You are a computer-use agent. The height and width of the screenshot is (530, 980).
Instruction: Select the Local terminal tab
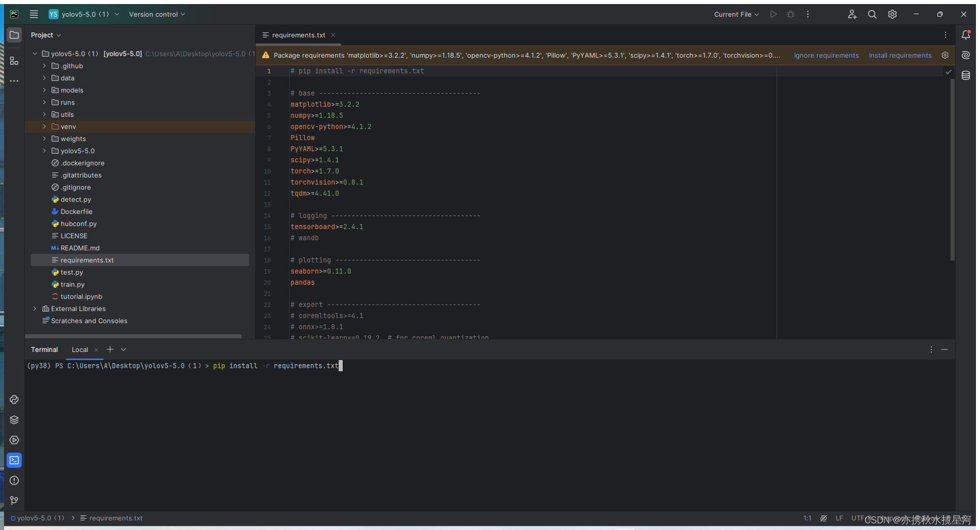coord(80,349)
